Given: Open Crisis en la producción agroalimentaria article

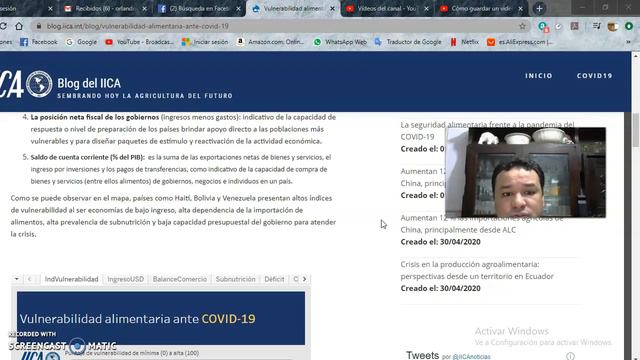Looking at the screenshot, I should point(477,270).
